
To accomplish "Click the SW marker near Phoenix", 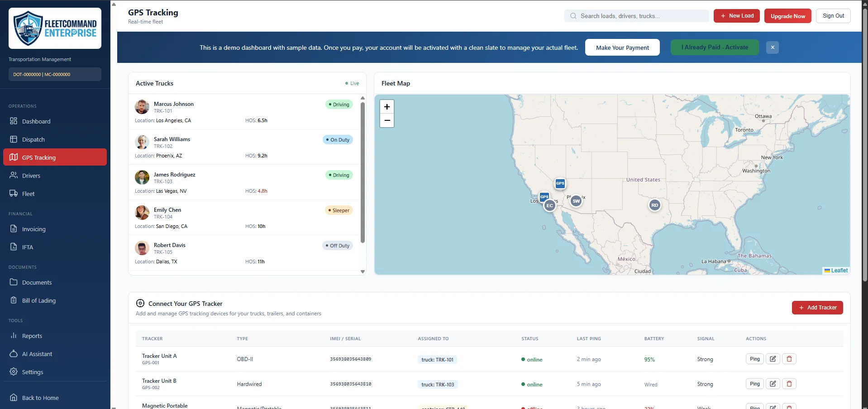I will pos(576,201).
